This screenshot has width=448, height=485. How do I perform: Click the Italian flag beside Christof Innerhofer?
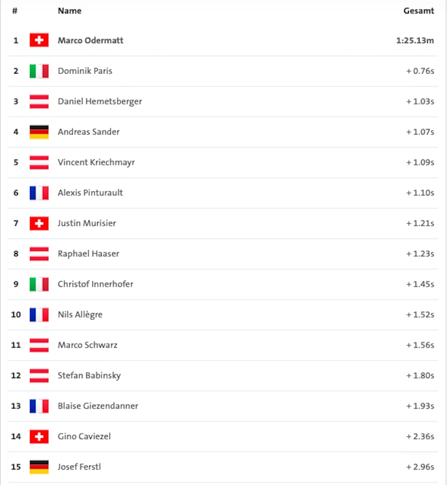tap(39, 284)
